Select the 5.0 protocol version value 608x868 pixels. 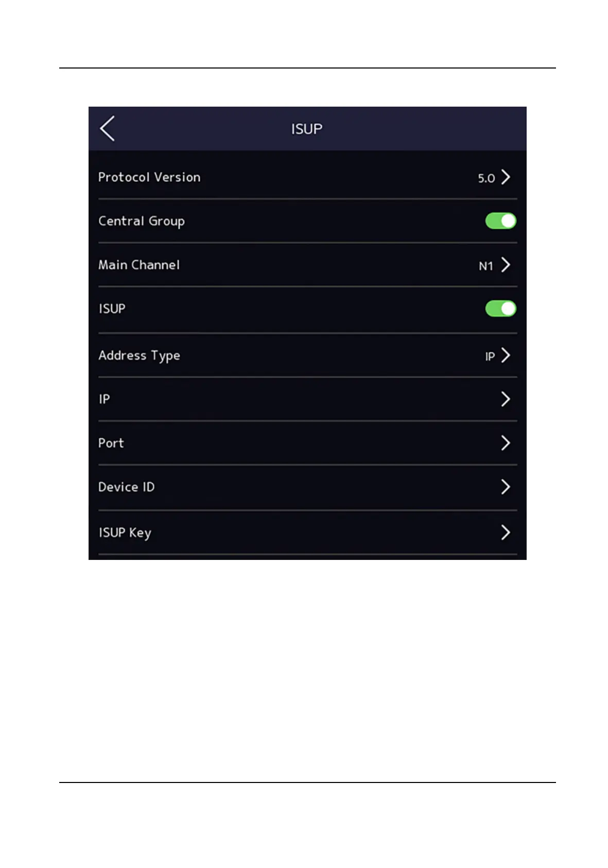click(487, 178)
